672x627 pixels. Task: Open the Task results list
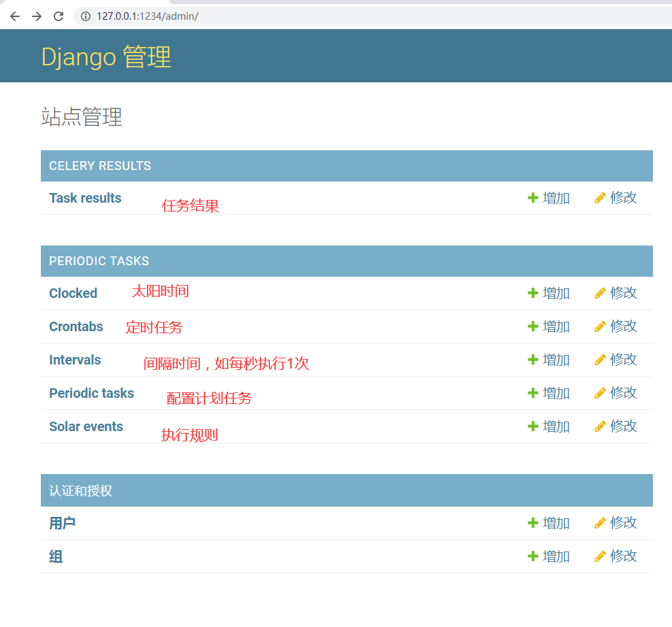point(85,197)
